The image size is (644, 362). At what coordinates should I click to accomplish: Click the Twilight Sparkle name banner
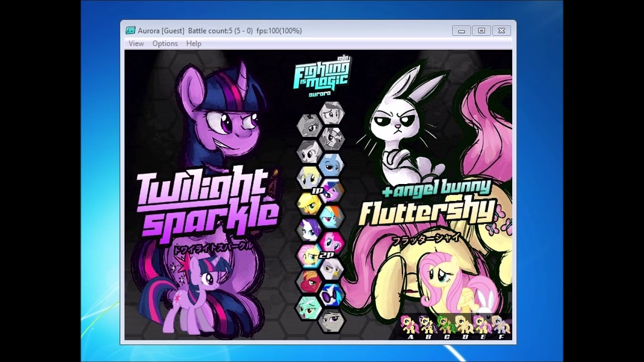(207, 204)
